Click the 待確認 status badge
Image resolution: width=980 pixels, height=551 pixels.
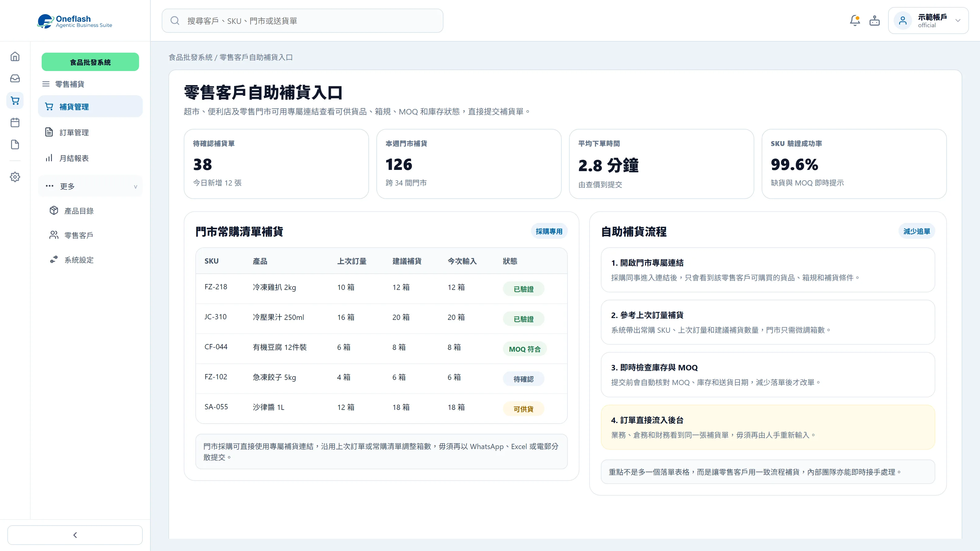click(x=523, y=379)
